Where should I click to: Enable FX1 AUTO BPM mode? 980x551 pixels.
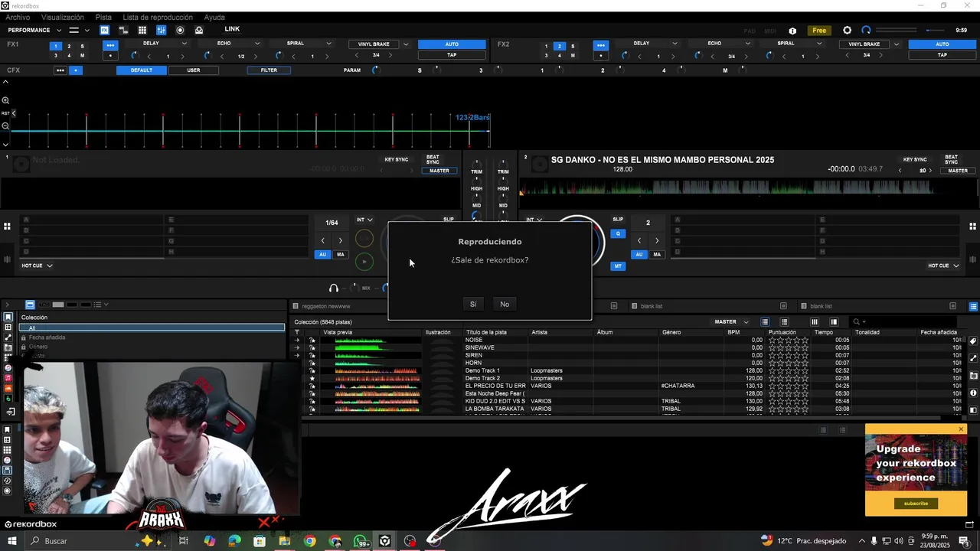tap(452, 44)
